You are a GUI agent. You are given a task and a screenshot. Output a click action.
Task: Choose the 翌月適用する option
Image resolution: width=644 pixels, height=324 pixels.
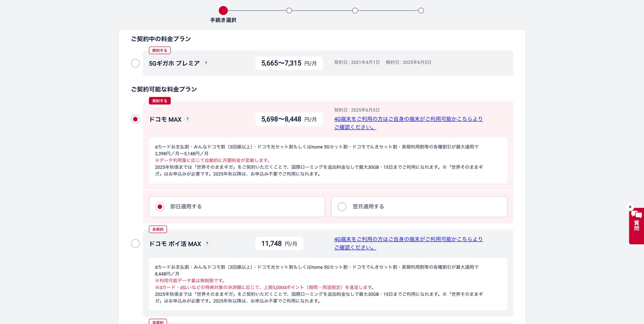tap(342, 207)
